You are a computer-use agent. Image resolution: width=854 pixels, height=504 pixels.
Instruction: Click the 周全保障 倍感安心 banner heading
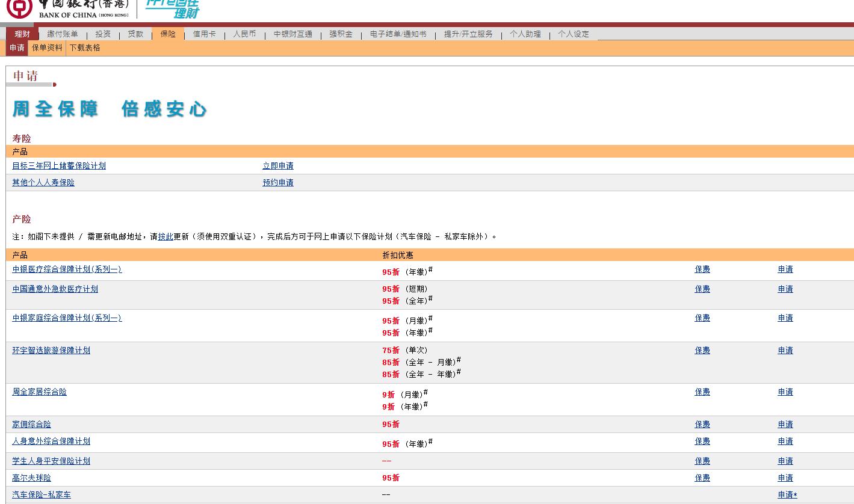click(110, 109)
